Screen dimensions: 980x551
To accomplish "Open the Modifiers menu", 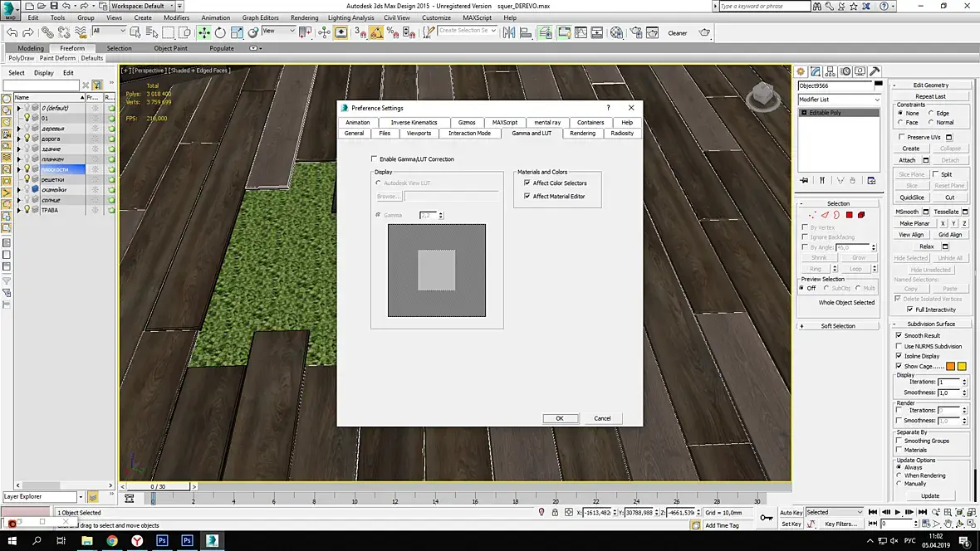I will (x=176, y=17).
